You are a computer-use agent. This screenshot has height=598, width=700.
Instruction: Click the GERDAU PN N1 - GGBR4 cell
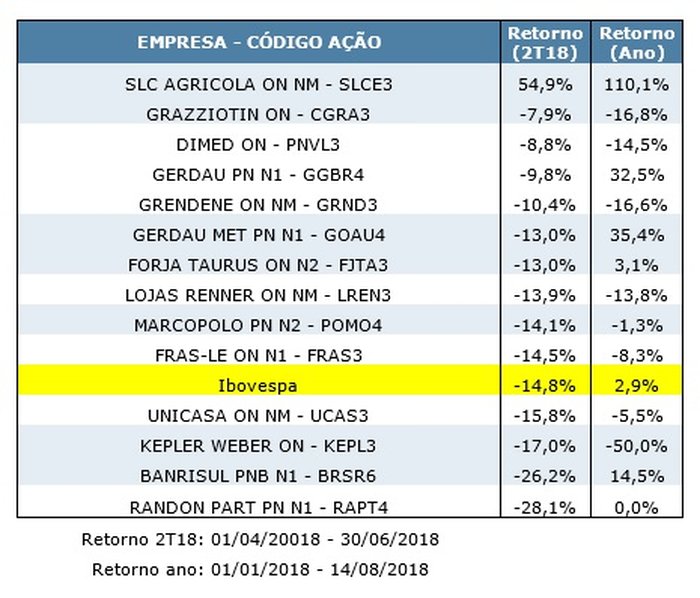(259, 175)
